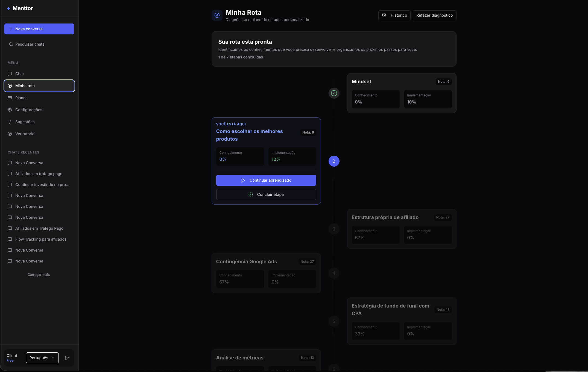588x372 pixels.
Task: Open the Português language dropdown
Action: pos(42,358)
